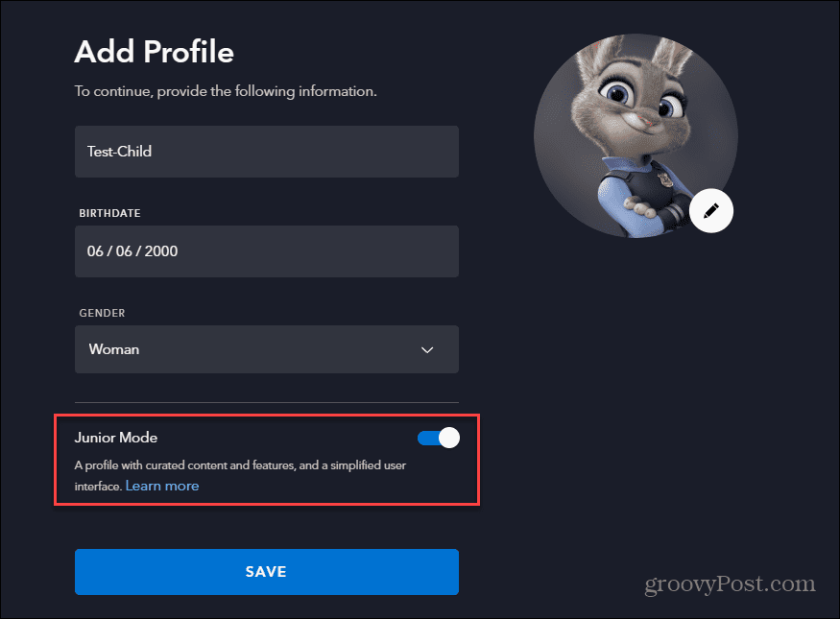This screenshot has width=840, height=619.
Task: Select the Junior Mode label text
Action: (115, 438)
